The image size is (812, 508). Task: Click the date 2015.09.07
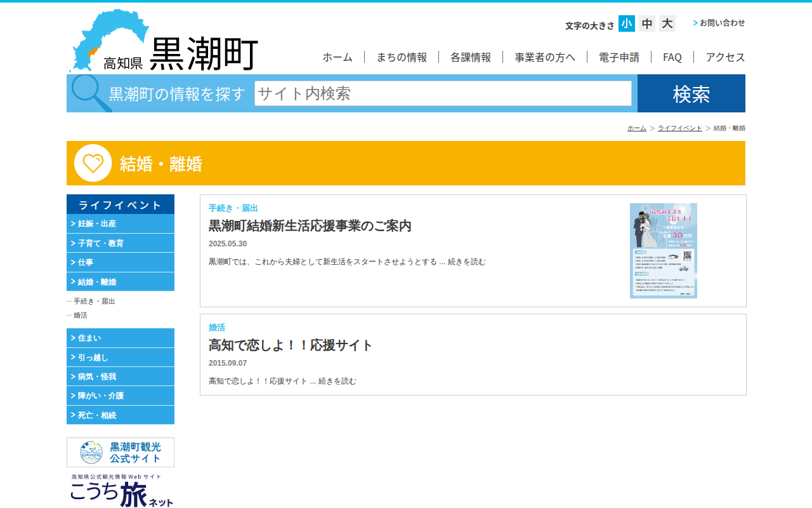pos(228,363)
